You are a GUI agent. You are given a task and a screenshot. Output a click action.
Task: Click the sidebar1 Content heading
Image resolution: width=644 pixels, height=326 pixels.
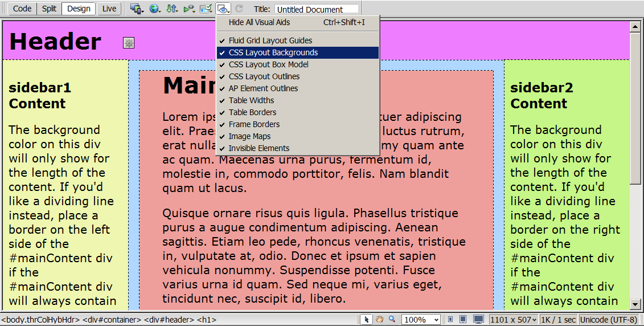[40, 95]
